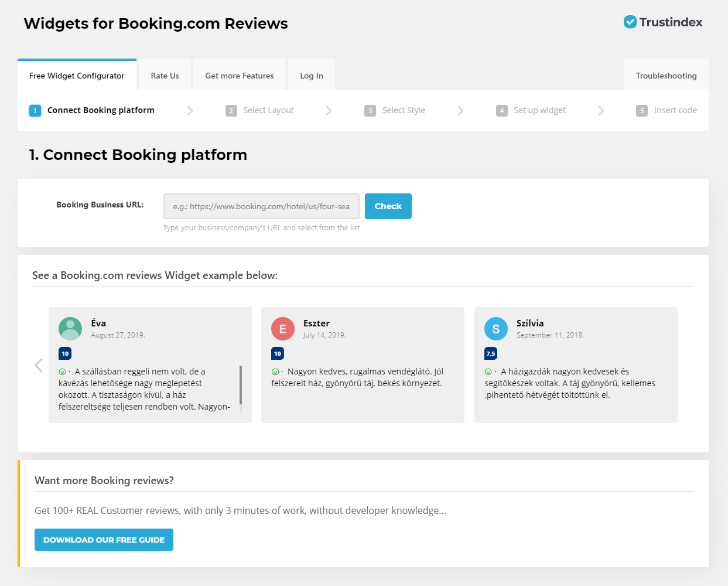Click the step 1 number badge
Screen dimensions: 728x586
pyautogui.click(x=35, y=110)
